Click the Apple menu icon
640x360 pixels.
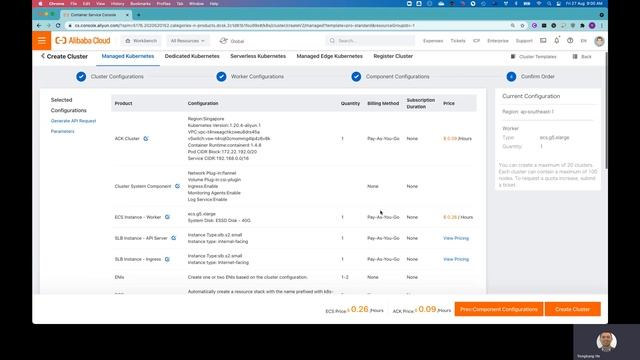[x=40, y=4]
